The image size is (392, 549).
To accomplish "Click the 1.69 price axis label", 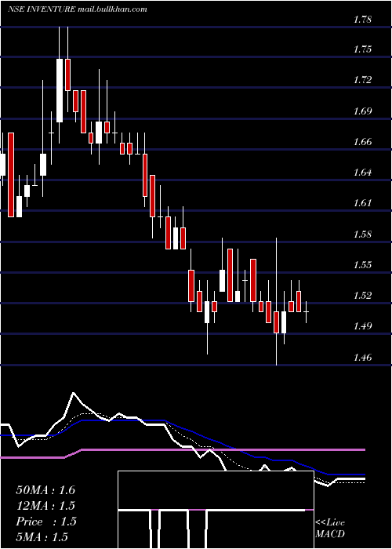I will [362, 111].
